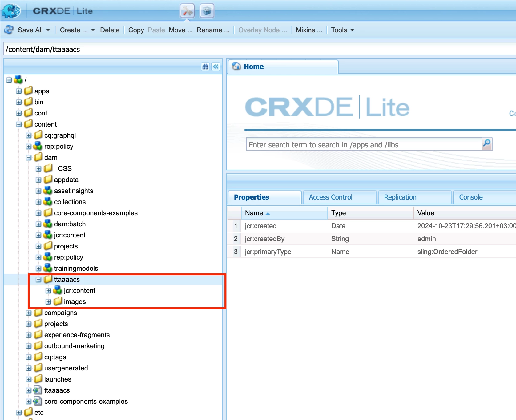Open the Tools dropdown menu
The image size is (516, 420).
[x=342, y=30]
